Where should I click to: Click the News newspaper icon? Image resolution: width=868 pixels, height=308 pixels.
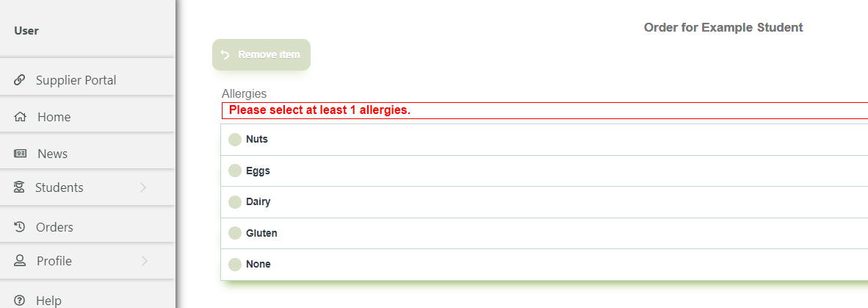pyautogui.click(x=21, y=154)
